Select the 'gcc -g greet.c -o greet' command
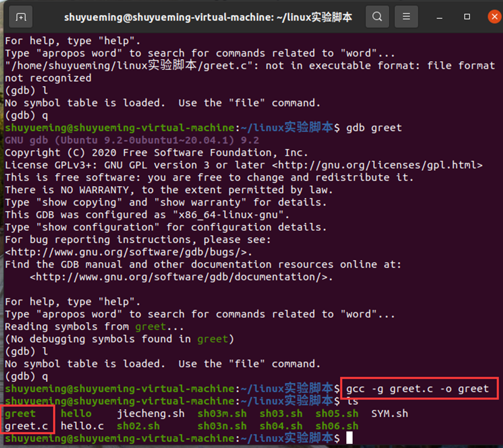Screen dimensions: 503x448 pos(417,389)
